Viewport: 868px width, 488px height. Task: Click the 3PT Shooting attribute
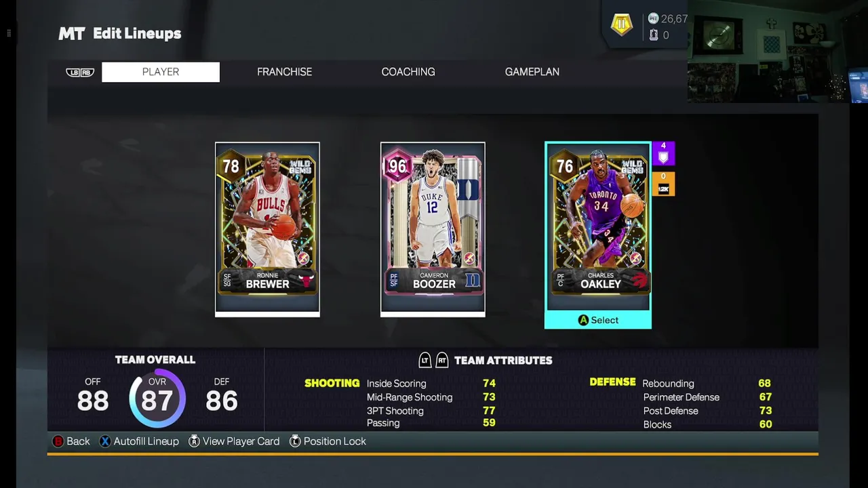pyautogui.click(x=431, y=411)
